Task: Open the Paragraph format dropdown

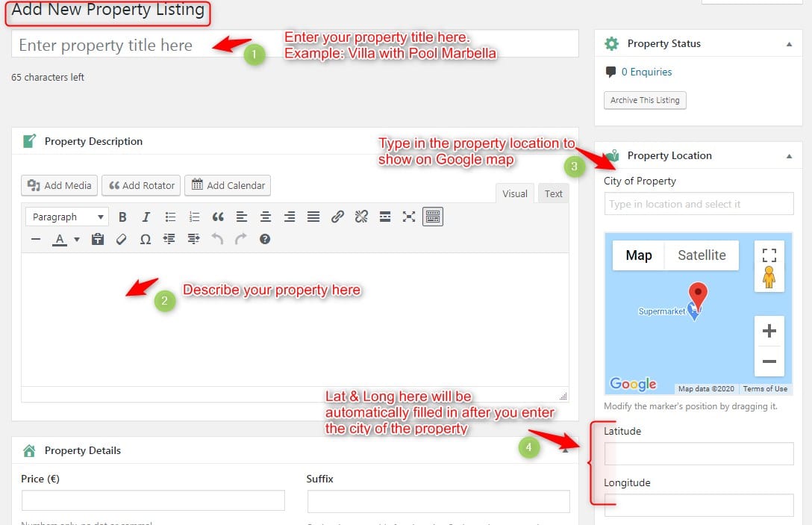Action: tap(67, 217)
